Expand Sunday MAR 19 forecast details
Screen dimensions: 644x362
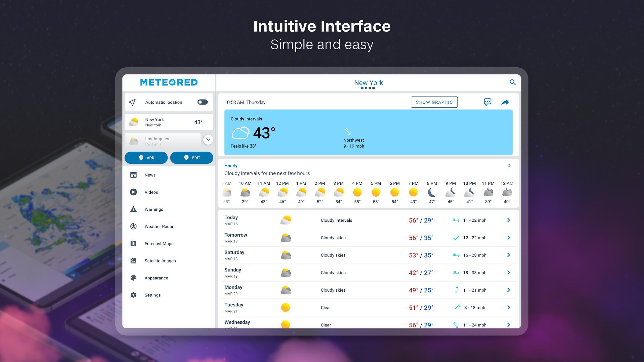[509, 272]
